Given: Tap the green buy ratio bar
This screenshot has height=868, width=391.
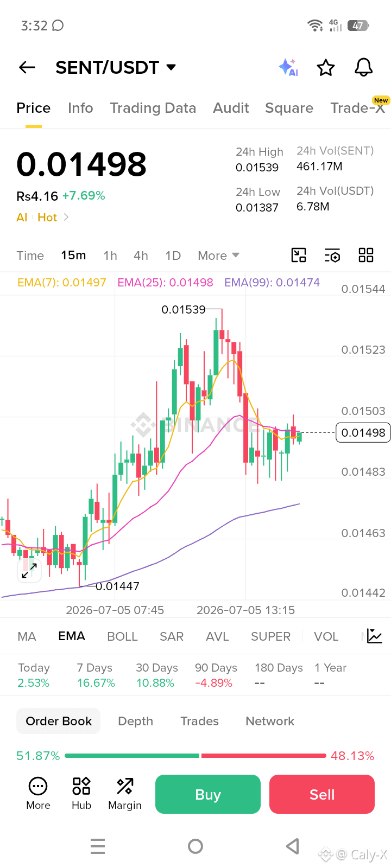Looking at the screenshot, I should (x=132, y=756).
